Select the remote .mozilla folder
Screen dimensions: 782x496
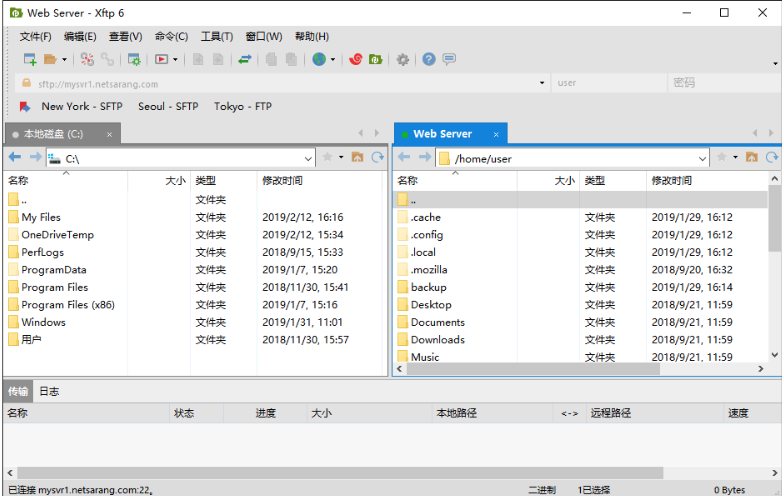coord(429,270)
